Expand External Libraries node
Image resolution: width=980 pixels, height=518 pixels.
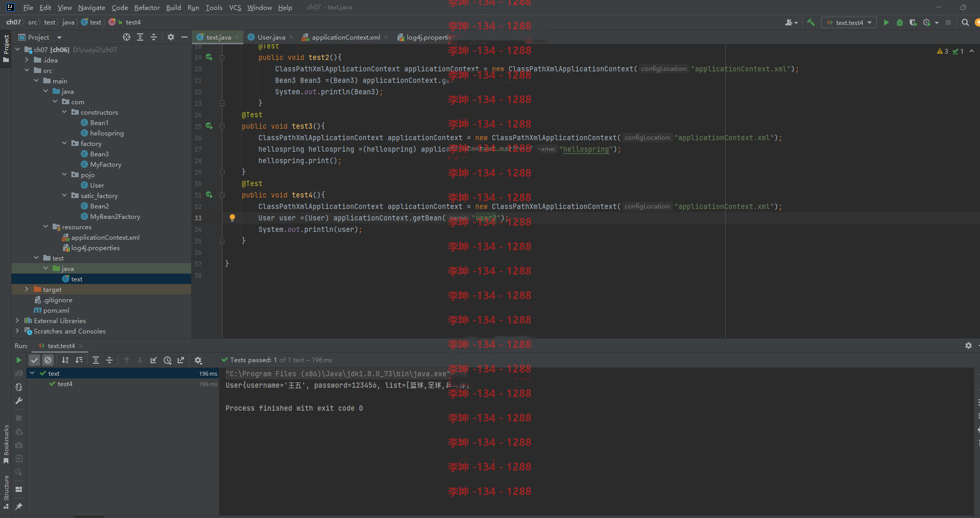click(x=17, y=320)
